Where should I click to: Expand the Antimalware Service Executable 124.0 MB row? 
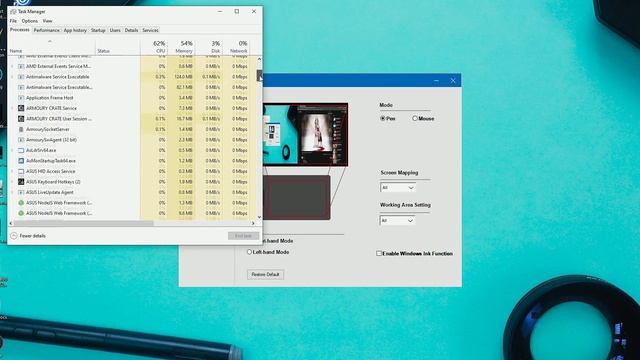[12, 77]
